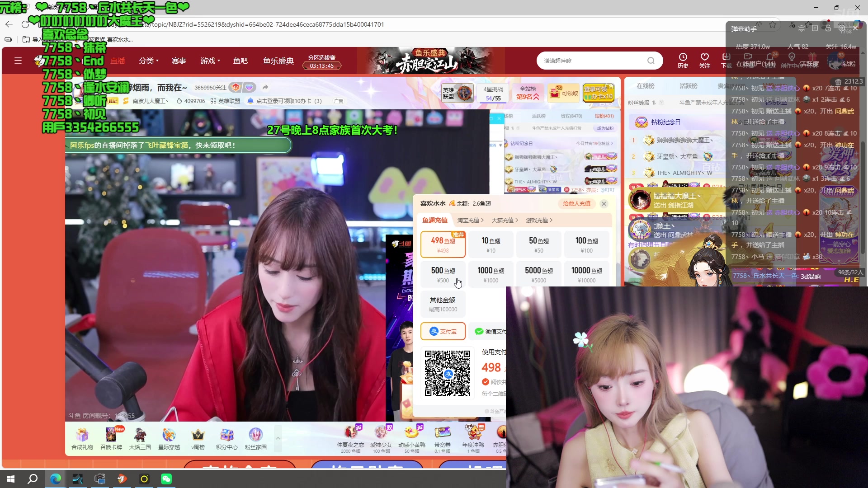868x488 pixels.
Task: Open 赛事 in the top navigation
Action: [179, 61]
